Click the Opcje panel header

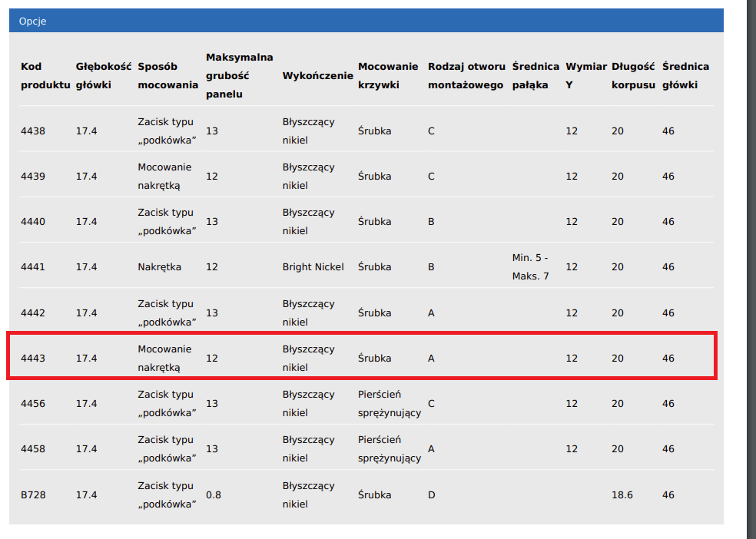[x=366, y=21]
